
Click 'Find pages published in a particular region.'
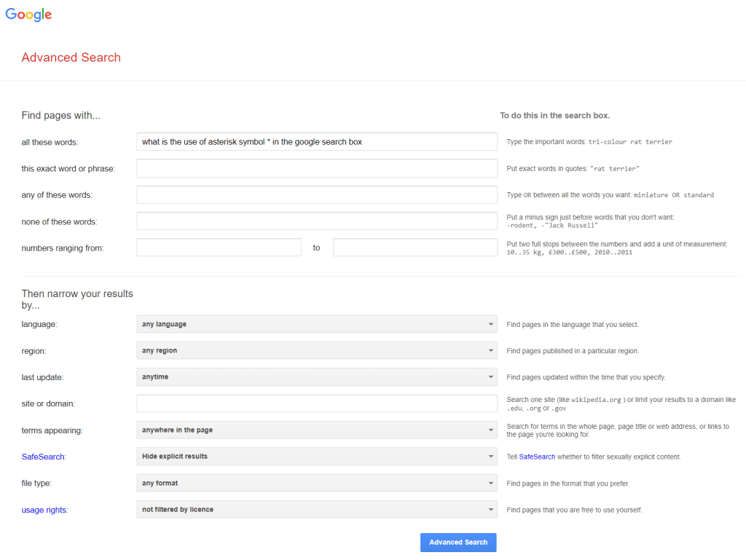tap(573, 351)
